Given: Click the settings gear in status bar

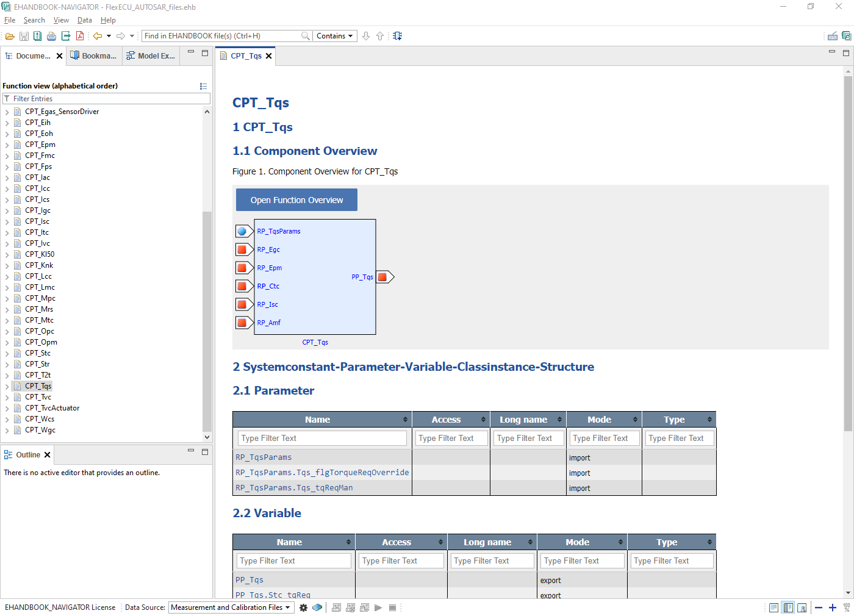Looking at the screenshot, I should [x=303, y=607].
